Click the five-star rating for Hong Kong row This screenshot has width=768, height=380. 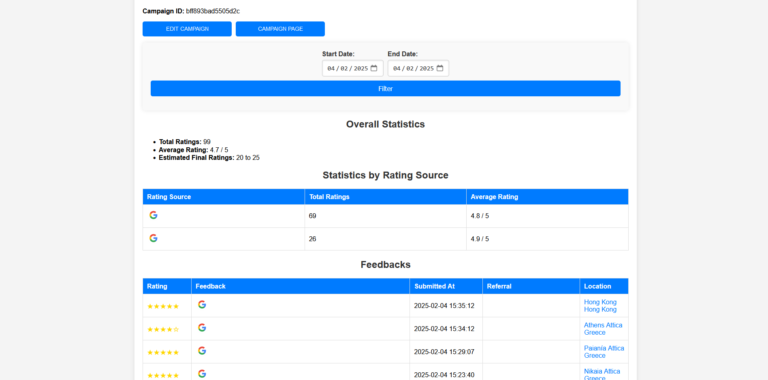click(x=163, y=307)
